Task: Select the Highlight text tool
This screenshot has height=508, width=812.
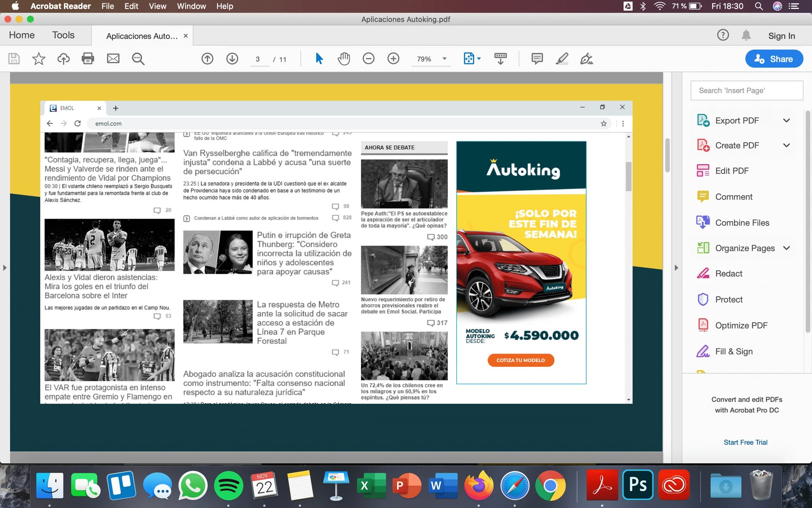Action: (562, 59)
